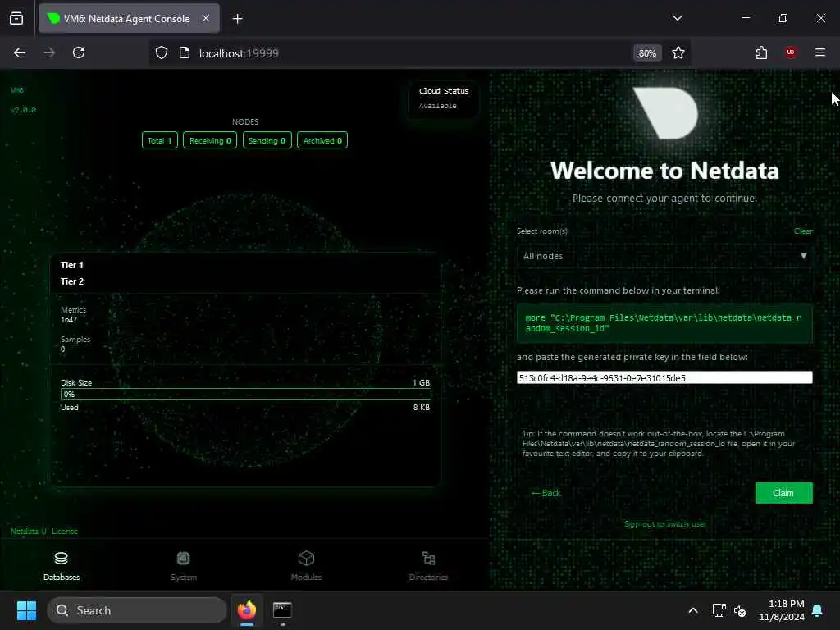
Task: Click the green Claim button
Action: pos(783,493)
